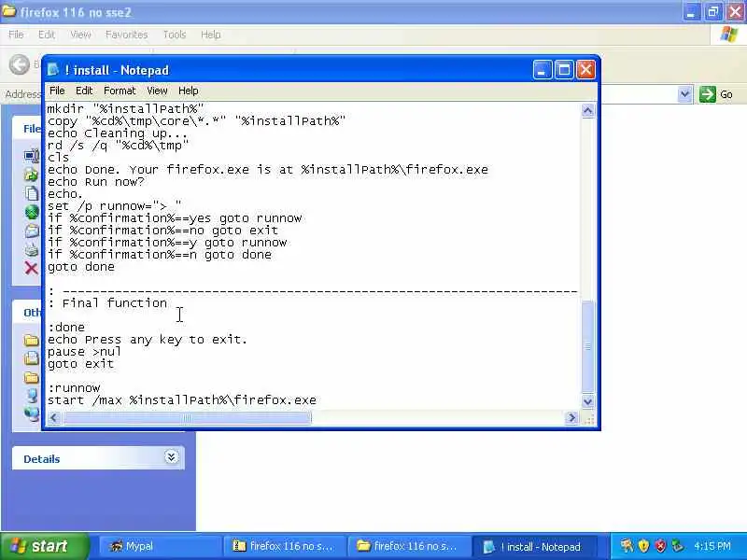The width and height of the screenshot is (747, 560).
Task: Open Notepad File menu
Action: pyautogui.click(x=57, y=91)
